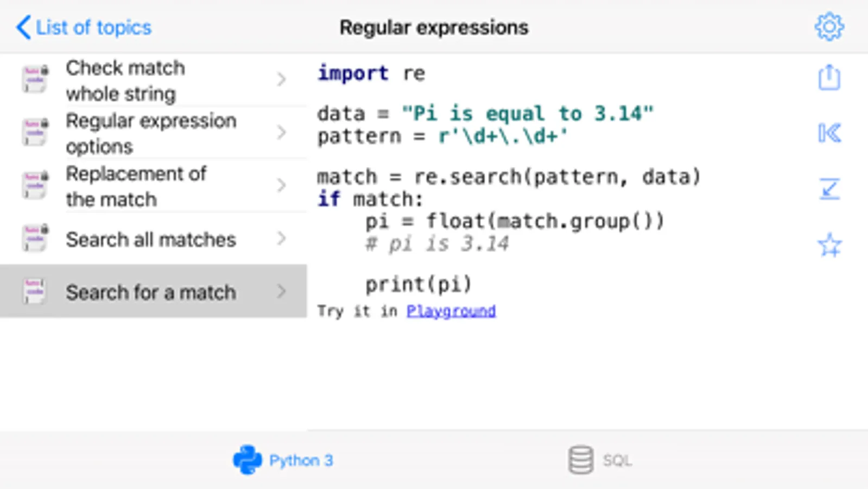Select the Replacement of the match topic
Image resolution: width=868 pixels, height=489 pixels.
(136, 186)
